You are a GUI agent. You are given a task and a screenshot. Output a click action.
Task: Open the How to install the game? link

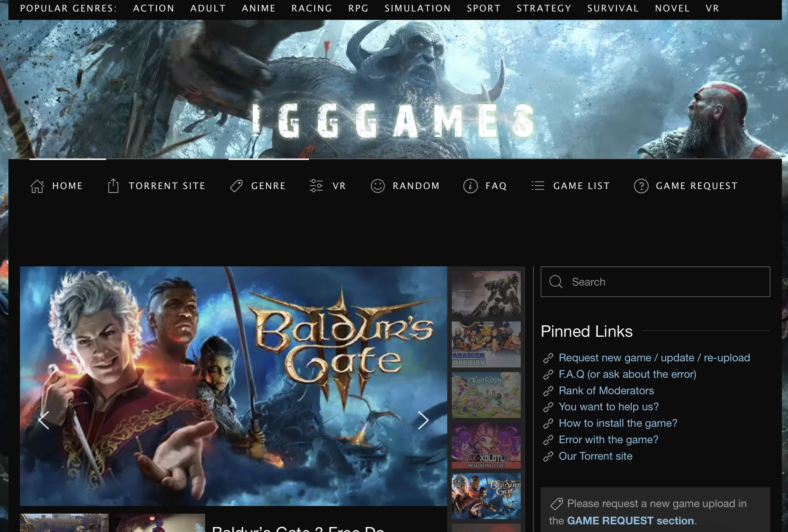coord(618,423)
